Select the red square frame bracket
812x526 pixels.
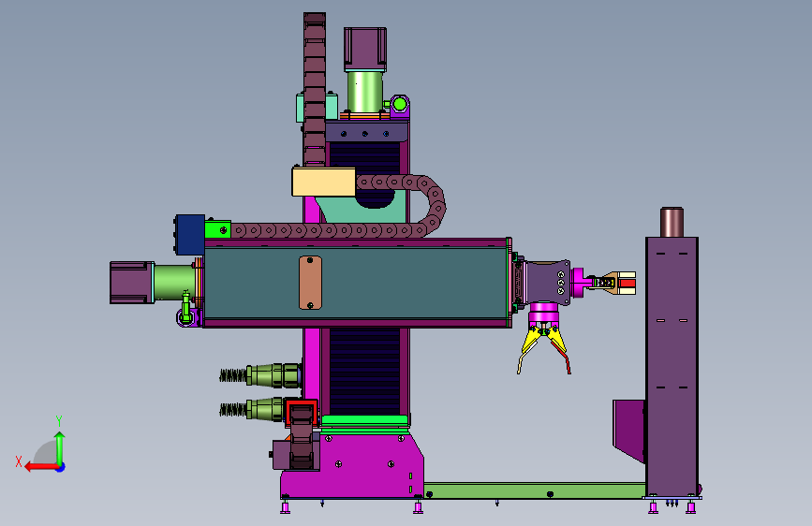pyautogui.click(x=302, y=413)
